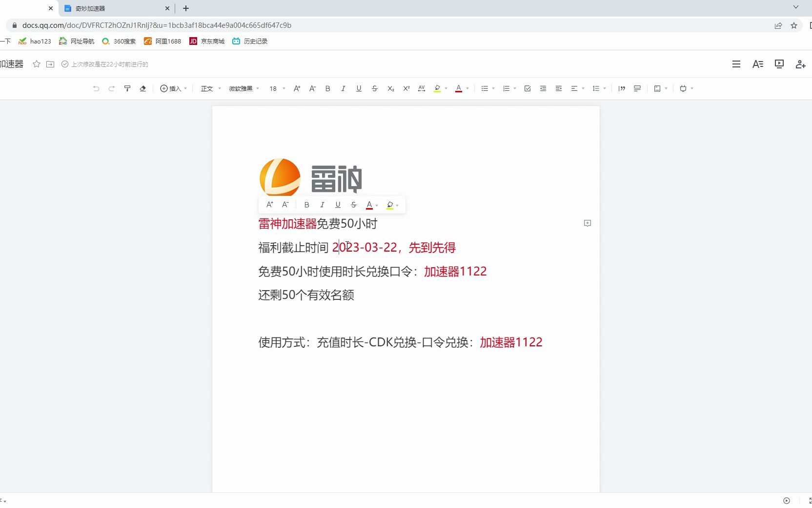Open the 网址导航 bookmark

click(x=77, y=41)
